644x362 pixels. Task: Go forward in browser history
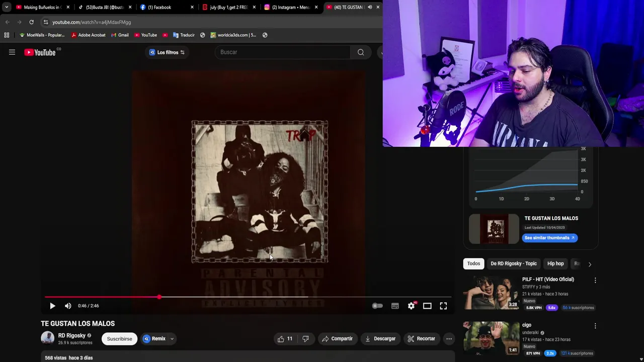coord(19,22)
